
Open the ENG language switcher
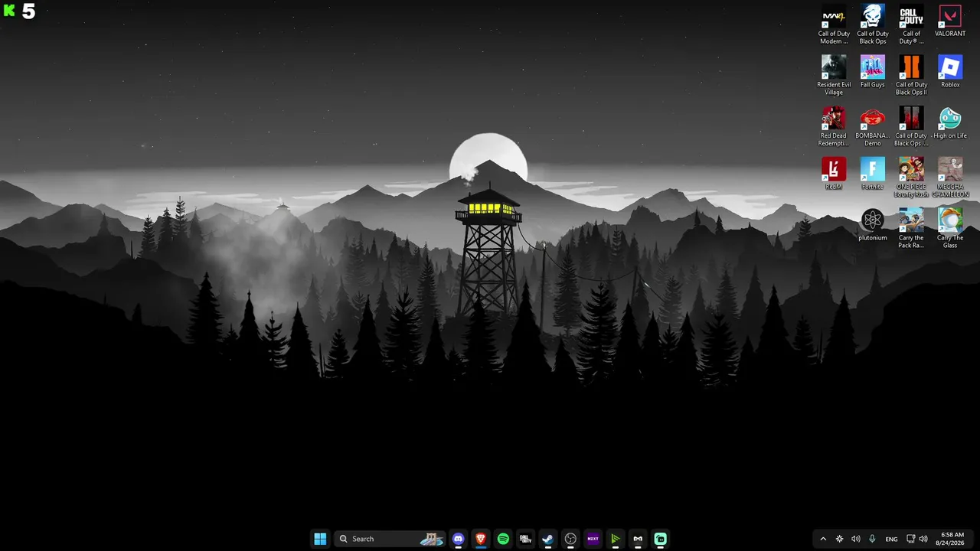click(891, 539)
